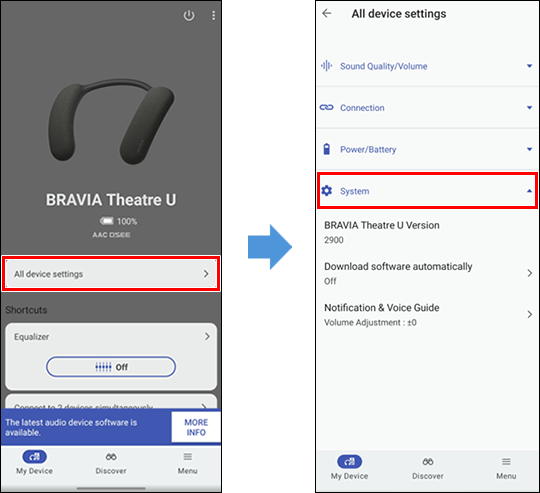540x493 pixels.
Task: Tap the power icon on the device screen
Action: click(x=189, y=15)
